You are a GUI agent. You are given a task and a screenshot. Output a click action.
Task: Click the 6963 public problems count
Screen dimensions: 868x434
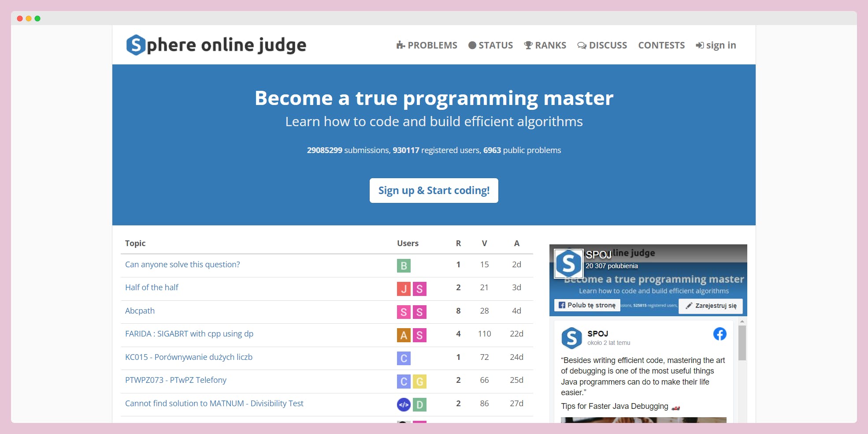(492, 150)
